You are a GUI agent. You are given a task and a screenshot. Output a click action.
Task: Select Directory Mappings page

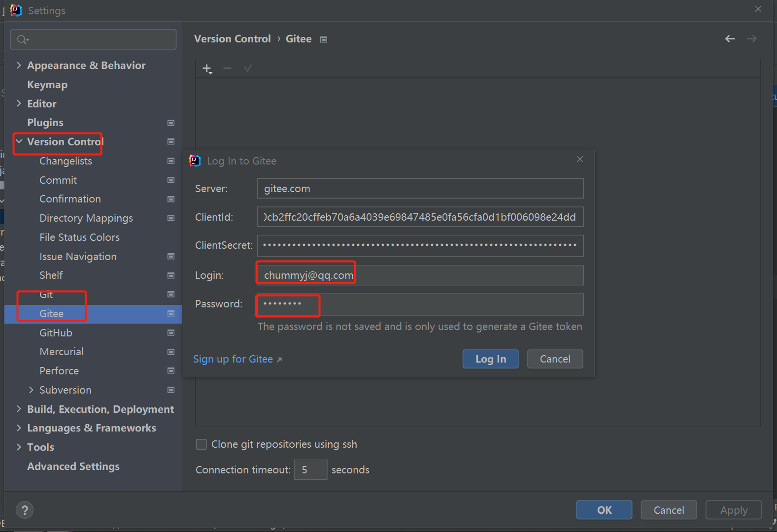86,218
